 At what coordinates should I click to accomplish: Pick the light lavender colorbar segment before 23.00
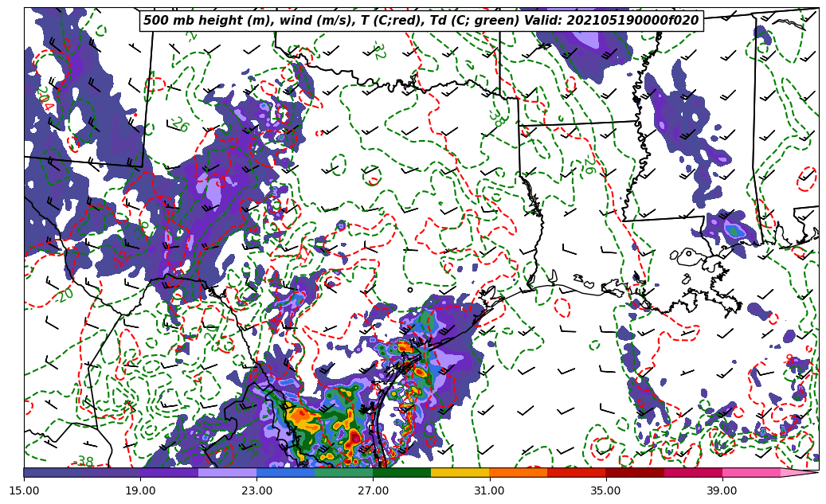(227, 472)
